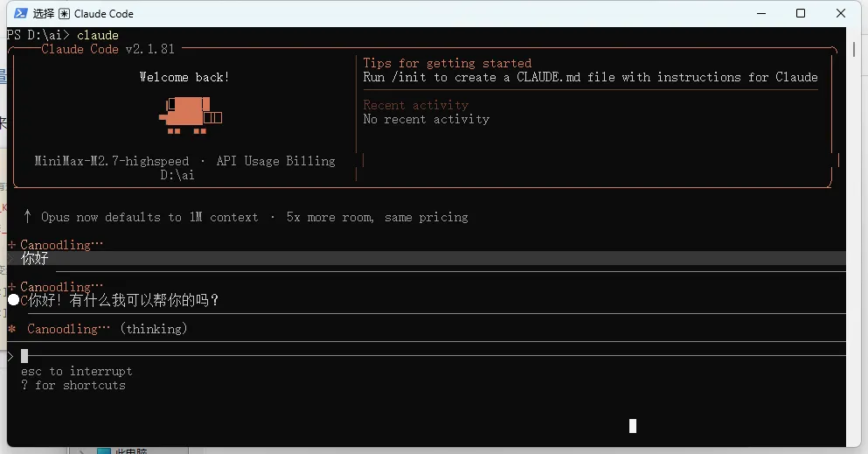868x454 pixels.
Task: Click the Claude asterisk icon in title
Action: click(64, 14)
